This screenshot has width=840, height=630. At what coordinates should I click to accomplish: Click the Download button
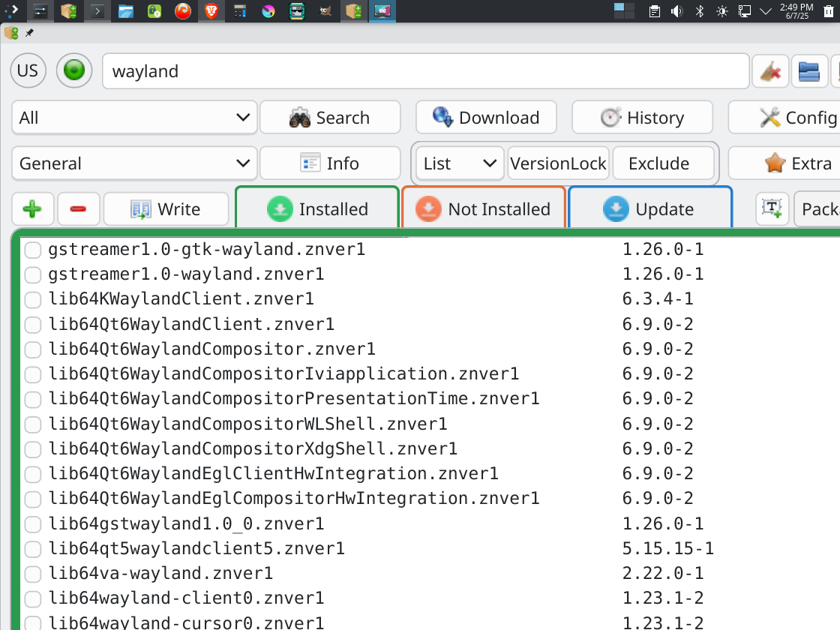(486, 117)
